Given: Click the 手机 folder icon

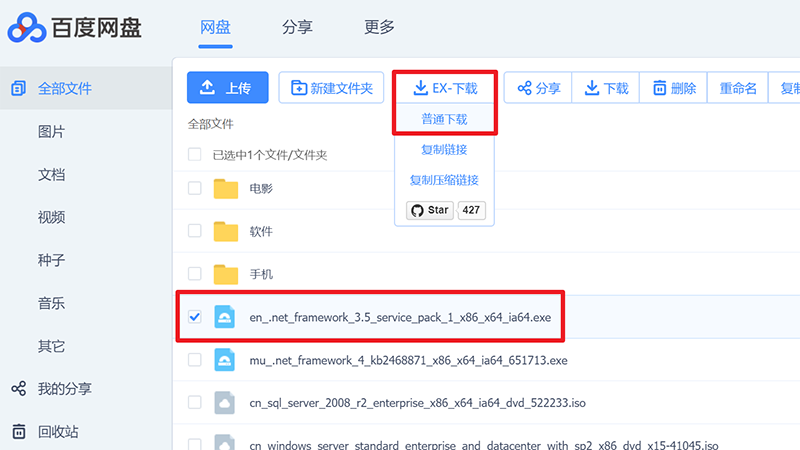Looking at the screenshot, I should click(226, 274).
